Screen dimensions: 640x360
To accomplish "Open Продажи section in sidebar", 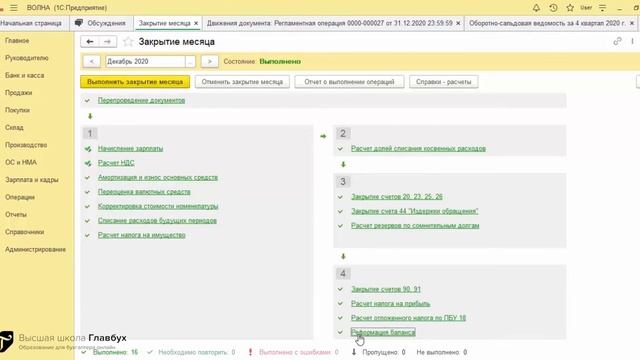I will click(19, 93).
